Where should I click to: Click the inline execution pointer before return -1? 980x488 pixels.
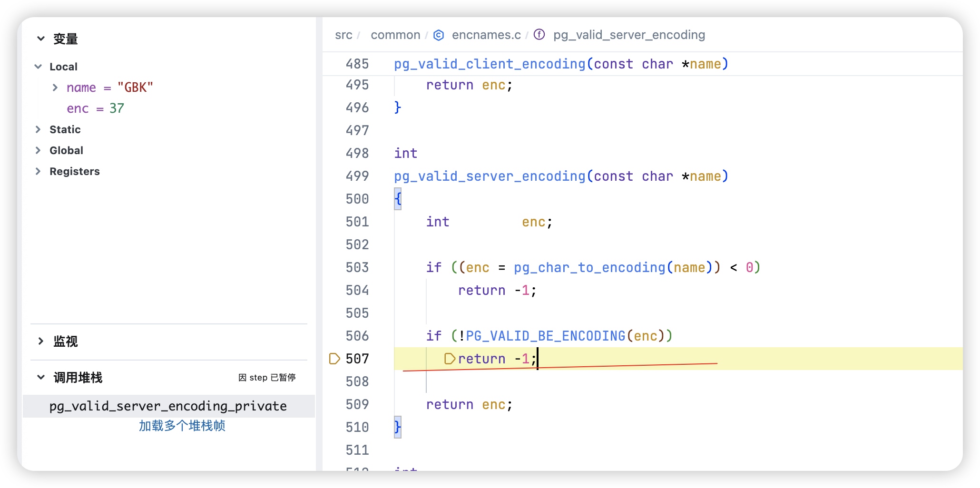pos(450,359)
